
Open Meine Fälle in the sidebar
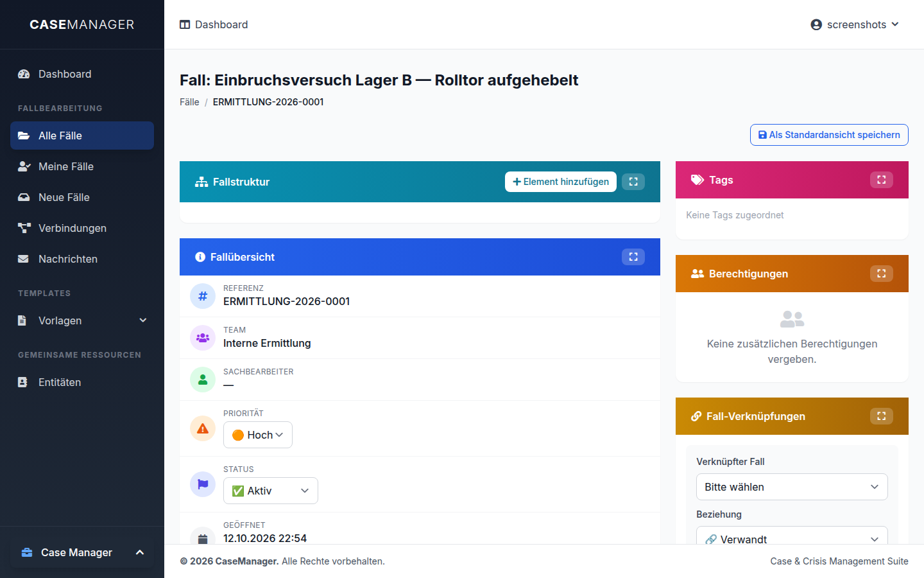(82, 166)
